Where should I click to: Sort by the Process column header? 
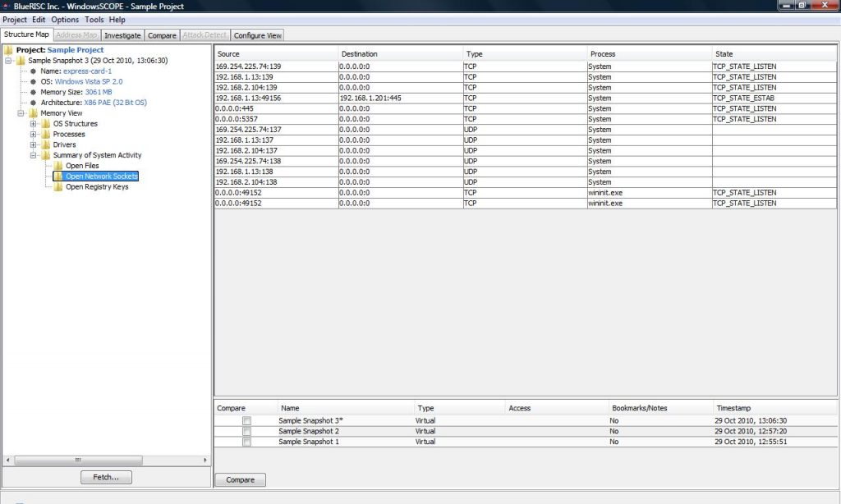pyautogui.click(x=650, y=53)
